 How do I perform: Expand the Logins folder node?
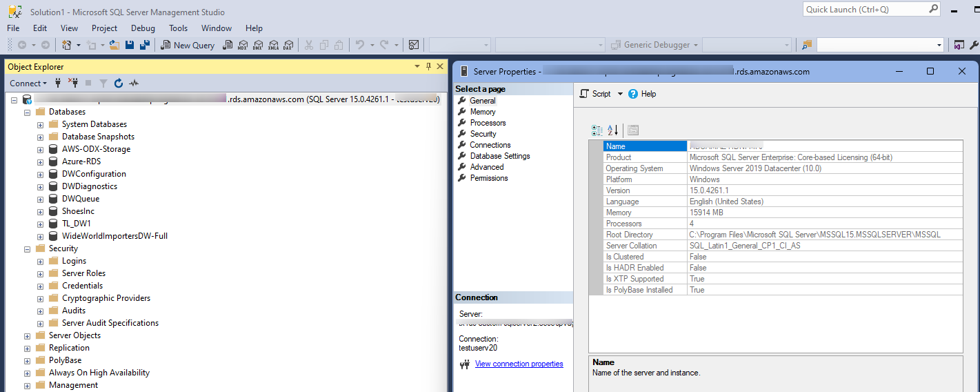click(x=40, y=261)
